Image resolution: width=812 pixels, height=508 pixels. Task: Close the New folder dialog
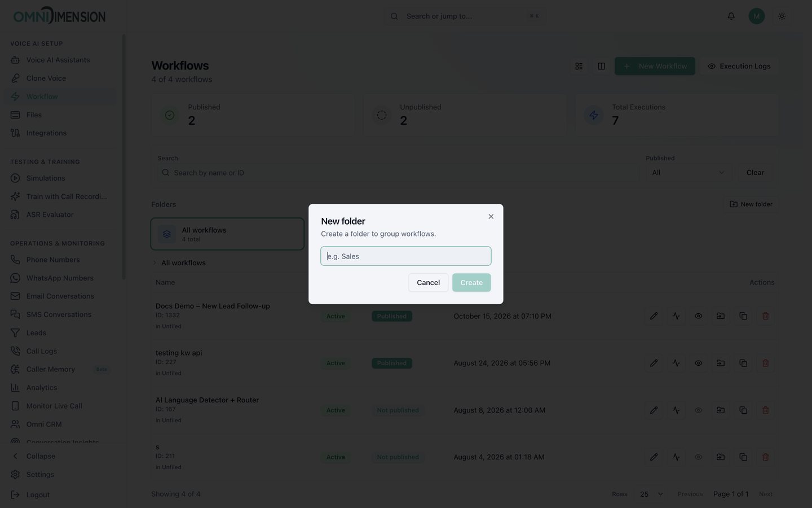[x=491, y=217]
